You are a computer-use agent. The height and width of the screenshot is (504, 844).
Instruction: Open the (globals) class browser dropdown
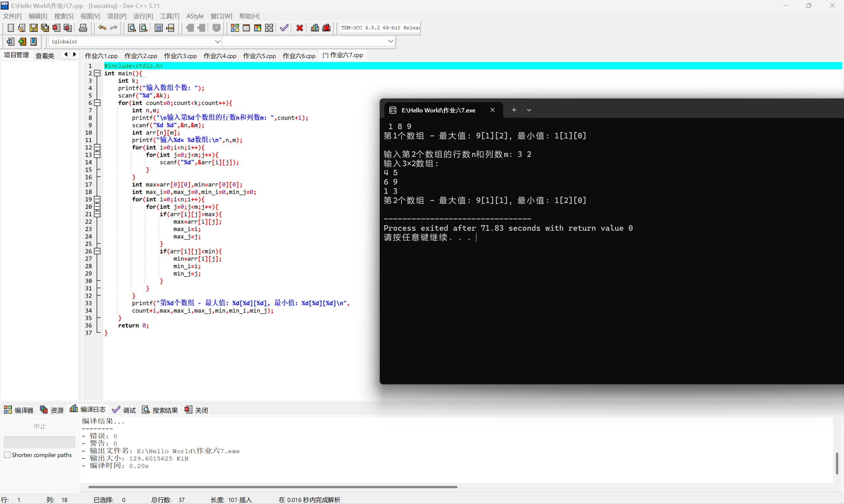[x=218, y=41]
